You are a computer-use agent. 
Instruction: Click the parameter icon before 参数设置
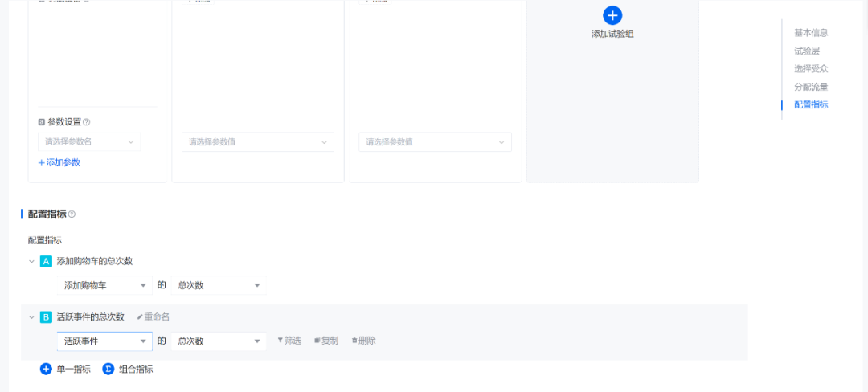point(42,122)
